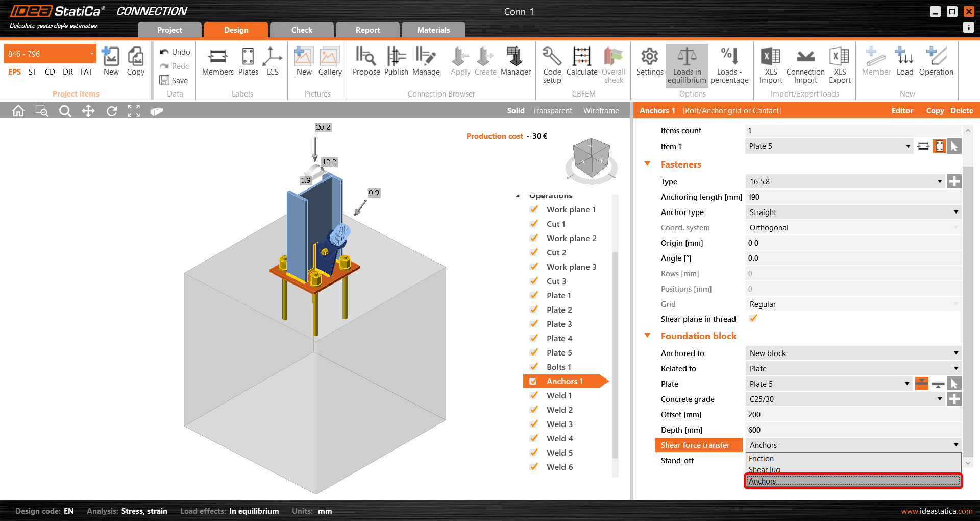Screen dimensions: 980x521
Task: Switch view mode to Wireframe
Action: (601, 111)
